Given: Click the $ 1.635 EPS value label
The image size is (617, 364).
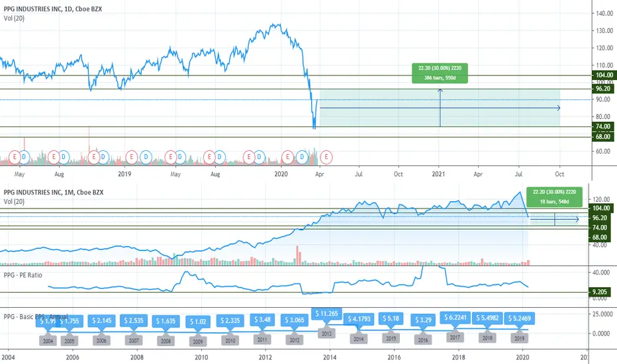Looking at the screenshot, I should click(x=166, y=321).
